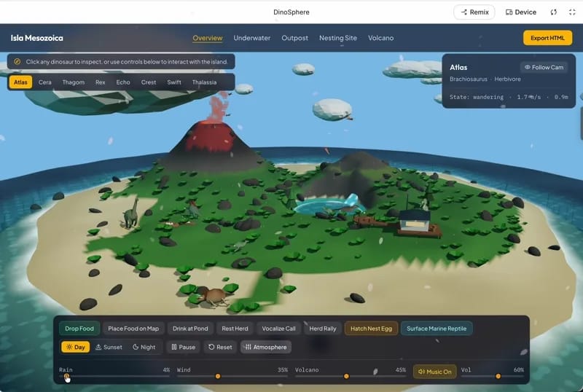583x392 pixels.
Task: Start a Herd Rally
Action: point(322,329)
